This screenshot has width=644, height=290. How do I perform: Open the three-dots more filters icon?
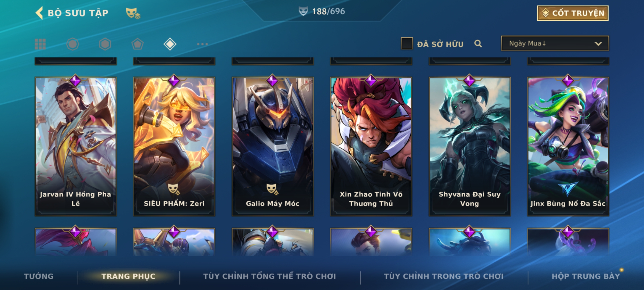click(202, 44)
